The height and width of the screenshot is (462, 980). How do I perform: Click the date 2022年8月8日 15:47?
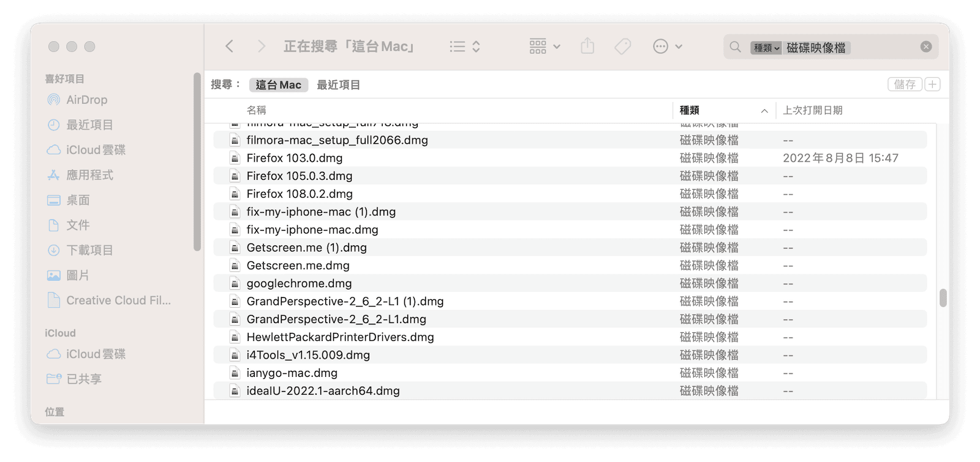(840, 158)
